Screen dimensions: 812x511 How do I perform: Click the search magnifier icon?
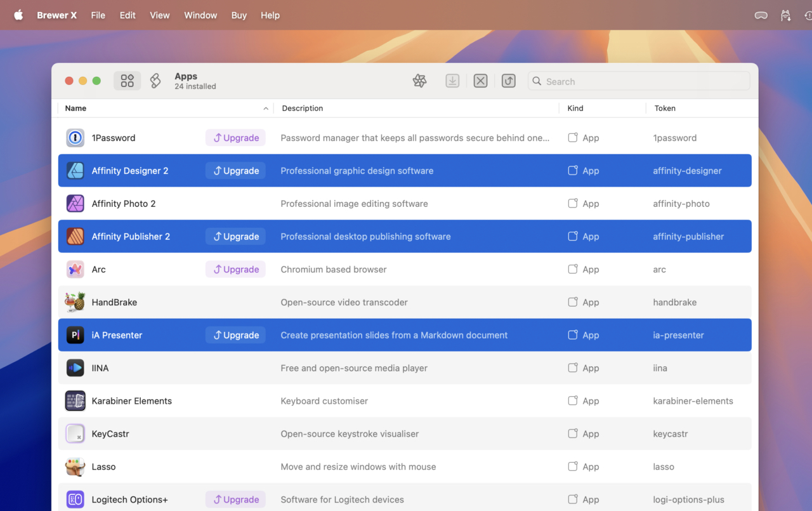[537, 81]
